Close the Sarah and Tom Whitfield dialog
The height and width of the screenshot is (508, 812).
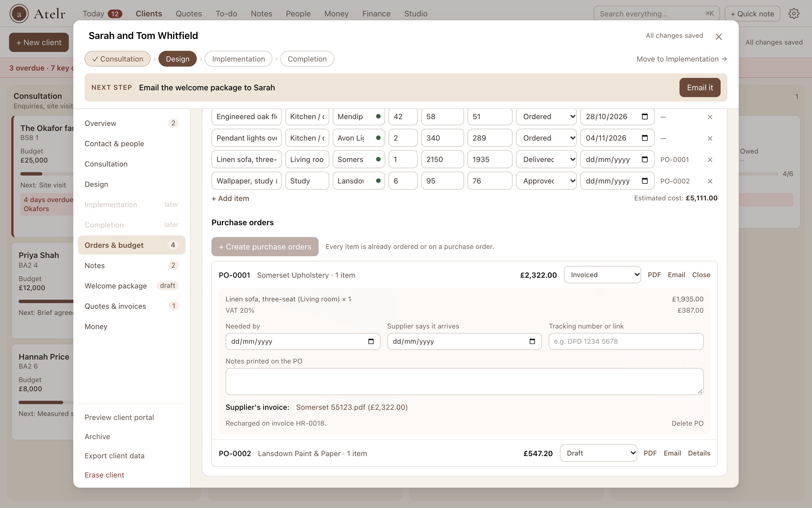tap(718, 37)
